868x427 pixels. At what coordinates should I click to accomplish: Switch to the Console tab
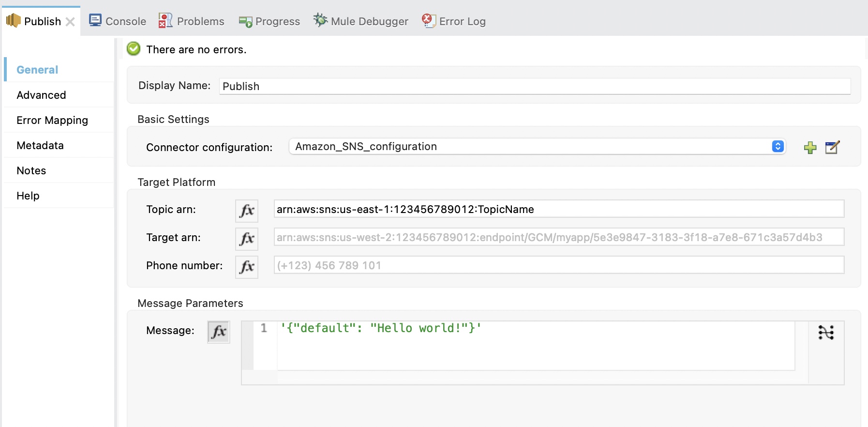(118, 21)
